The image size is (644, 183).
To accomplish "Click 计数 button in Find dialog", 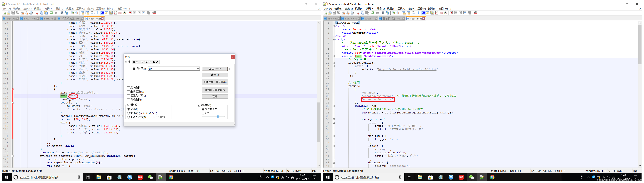I will pos(215,75).
